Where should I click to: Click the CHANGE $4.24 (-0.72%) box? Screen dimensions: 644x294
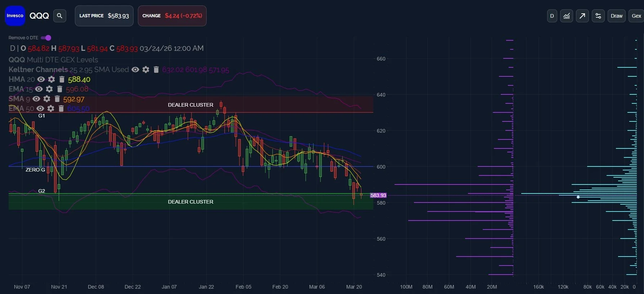(172, 16)
